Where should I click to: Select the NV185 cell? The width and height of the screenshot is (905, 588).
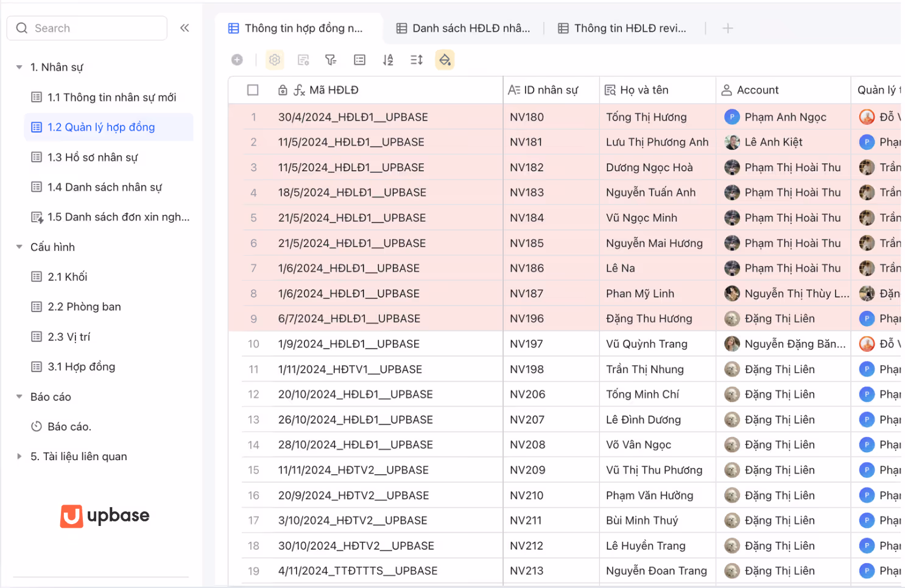551,243
